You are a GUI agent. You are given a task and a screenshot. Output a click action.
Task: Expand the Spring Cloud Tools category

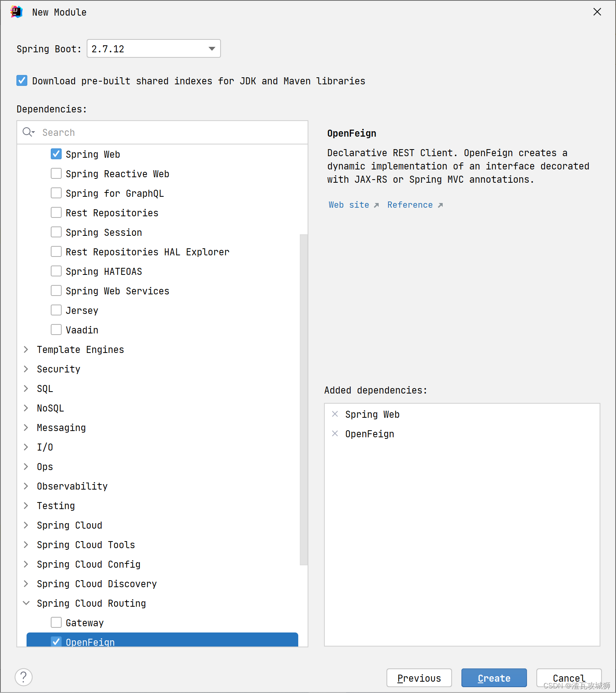tap(26, 545)
